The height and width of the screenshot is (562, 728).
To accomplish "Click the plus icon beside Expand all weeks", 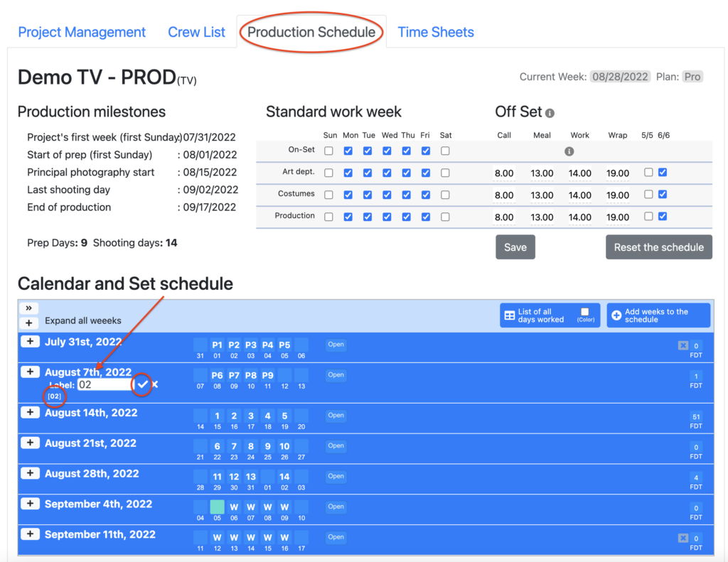I will tap(29, 323).
